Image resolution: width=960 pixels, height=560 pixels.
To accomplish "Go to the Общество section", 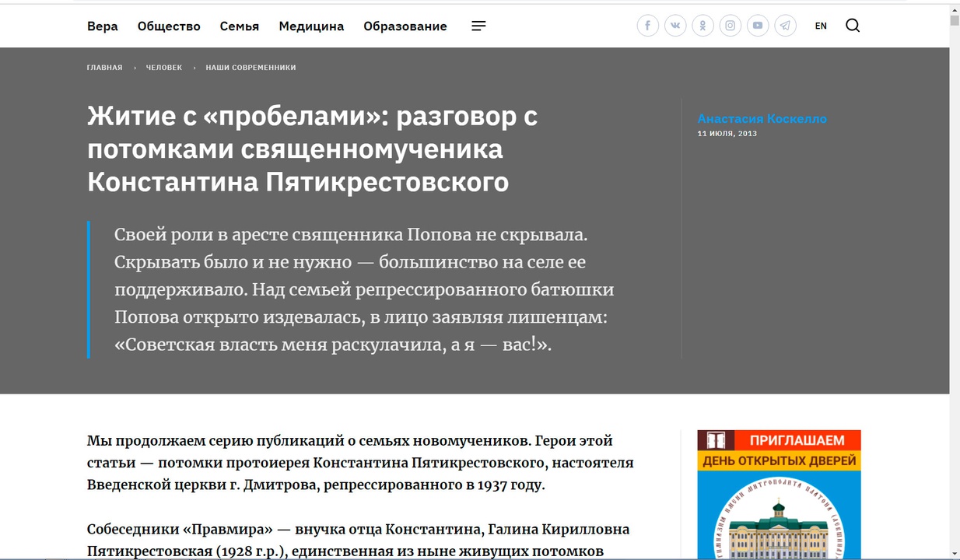I will 169,26.
